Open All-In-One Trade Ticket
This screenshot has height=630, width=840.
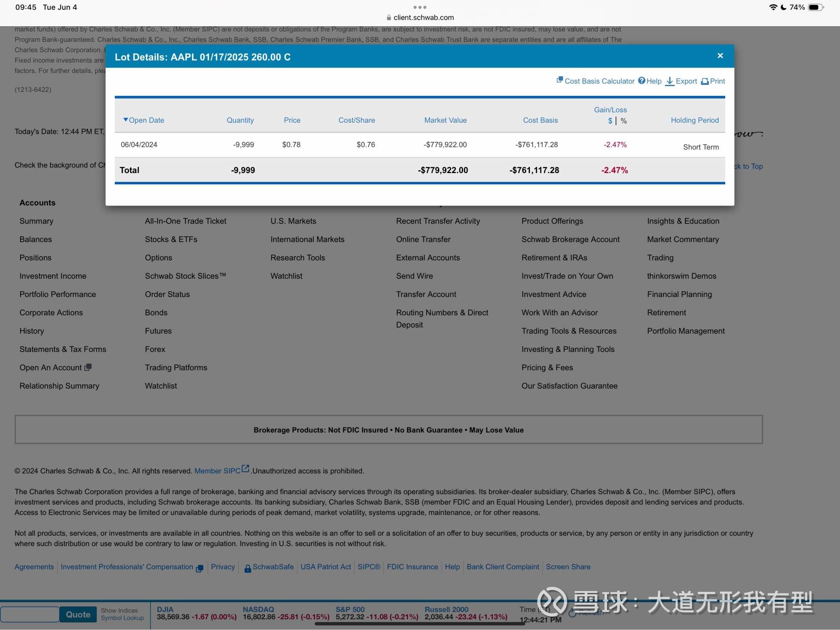point(185,221)
